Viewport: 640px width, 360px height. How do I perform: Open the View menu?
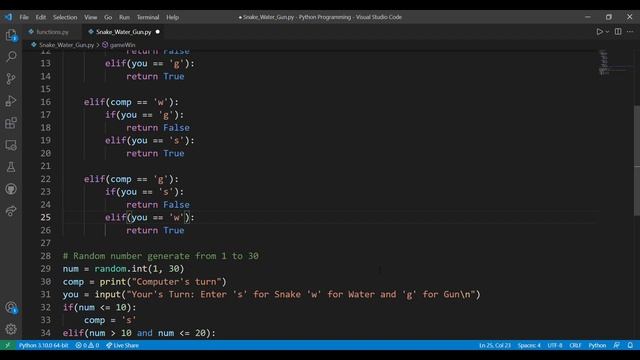pyautogui.click(x=91, y=17)
